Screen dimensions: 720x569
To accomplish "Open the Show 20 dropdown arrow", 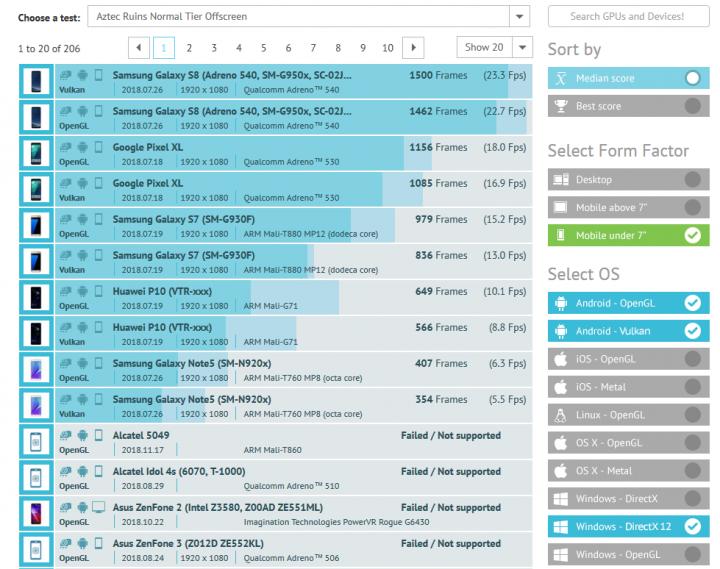I will click(522, 47).
